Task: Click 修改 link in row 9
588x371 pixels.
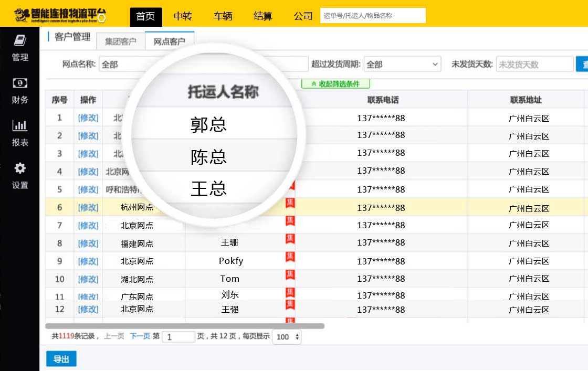Action: (88, 261)
